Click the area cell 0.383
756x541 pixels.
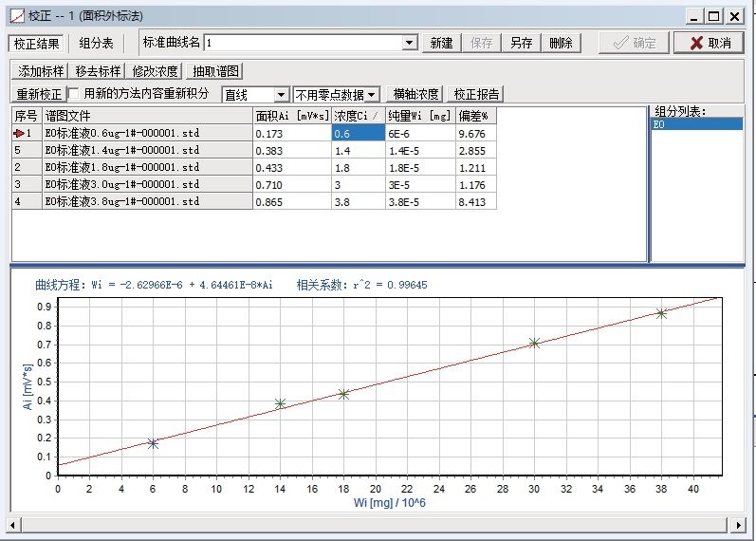click(292, 151)
